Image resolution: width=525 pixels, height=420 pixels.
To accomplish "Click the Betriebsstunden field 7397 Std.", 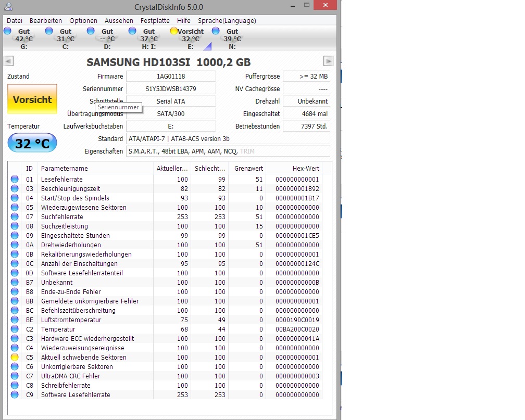I will [x=306, y=126].
